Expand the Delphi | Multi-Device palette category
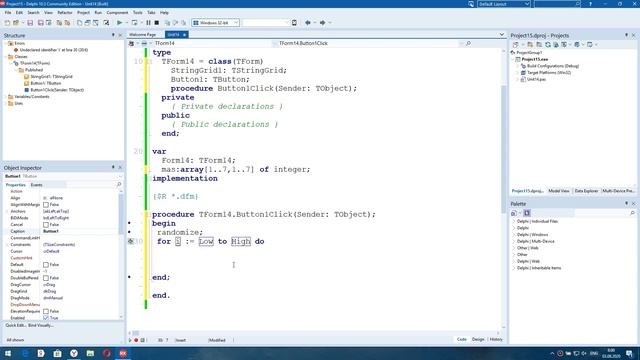Screen dimensions: 640x360 (514, 241)
